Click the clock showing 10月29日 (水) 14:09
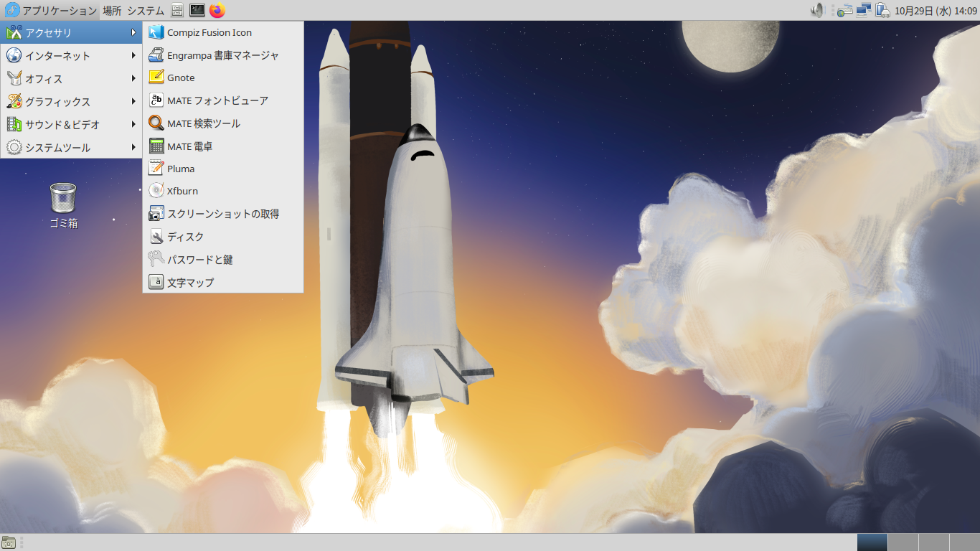The height and width of the screenshot is (551, 980). [936, 10]
